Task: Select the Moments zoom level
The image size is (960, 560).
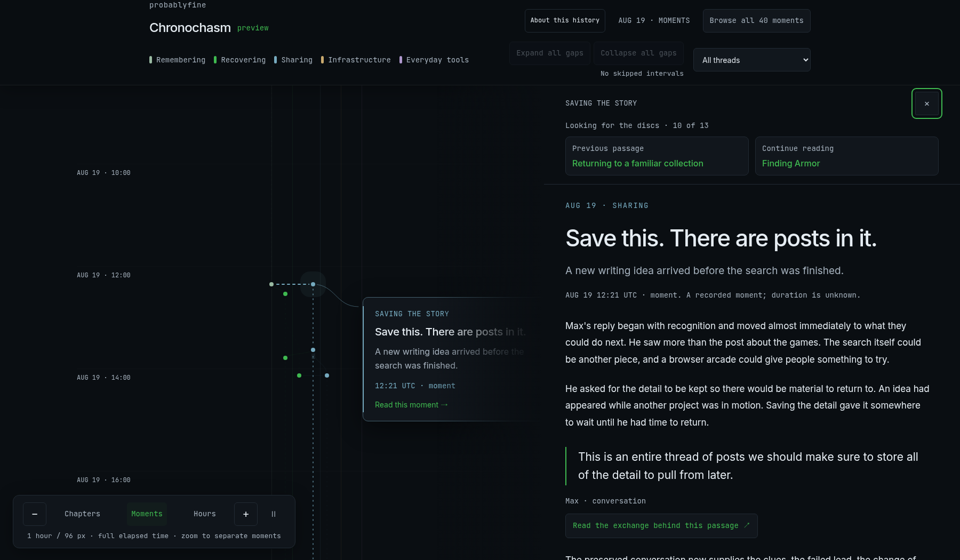Action: click(147, 514)
